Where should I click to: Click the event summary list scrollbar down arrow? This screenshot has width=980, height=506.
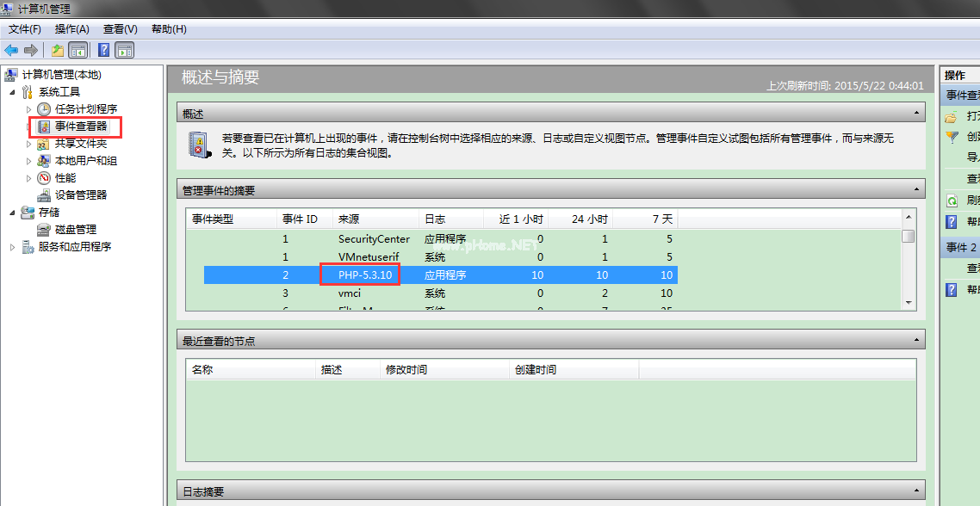[x=909, y=302]
